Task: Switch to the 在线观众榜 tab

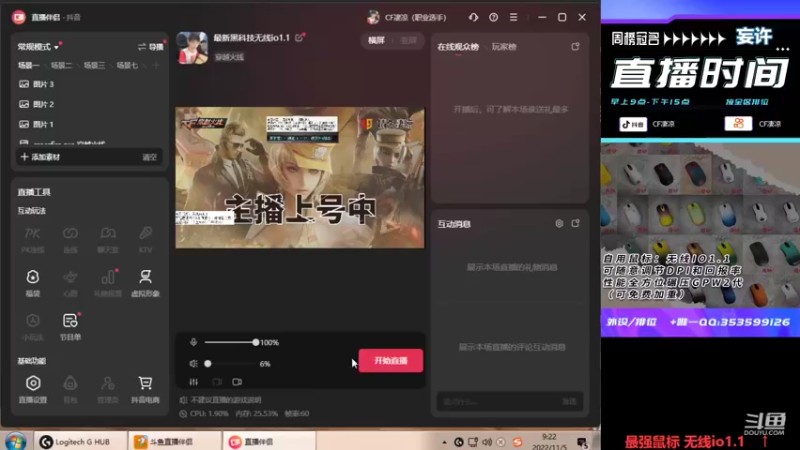Action: [x=458, y=47]
